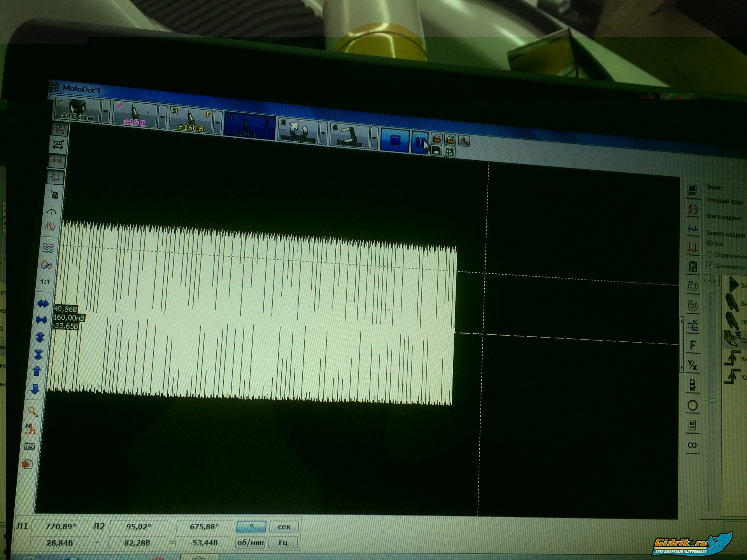Screen dimensions: 747x560
Task: Open channel 3 ±160 В dropdown arrow
Action: 217,123
